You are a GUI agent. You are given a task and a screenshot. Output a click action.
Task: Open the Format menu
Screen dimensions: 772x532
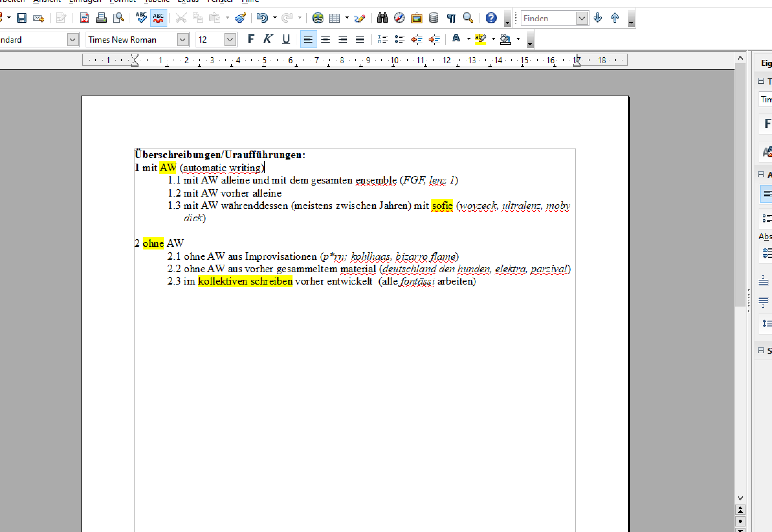(123, 1)
